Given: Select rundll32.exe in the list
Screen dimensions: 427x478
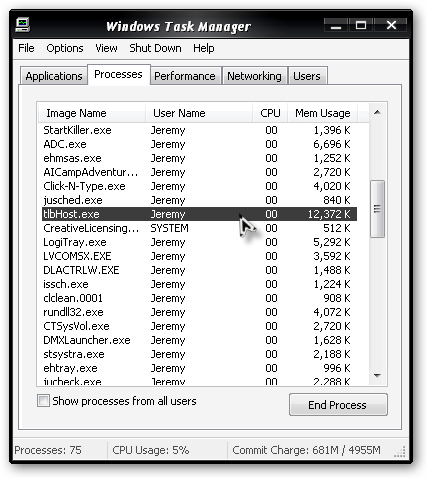Looking at the screenshot, I should 199,312.
